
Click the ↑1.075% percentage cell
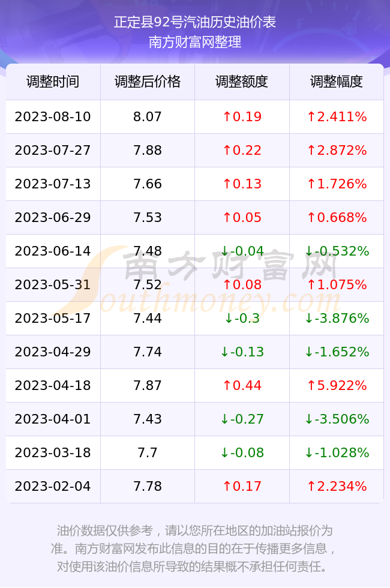click(337, 284)
